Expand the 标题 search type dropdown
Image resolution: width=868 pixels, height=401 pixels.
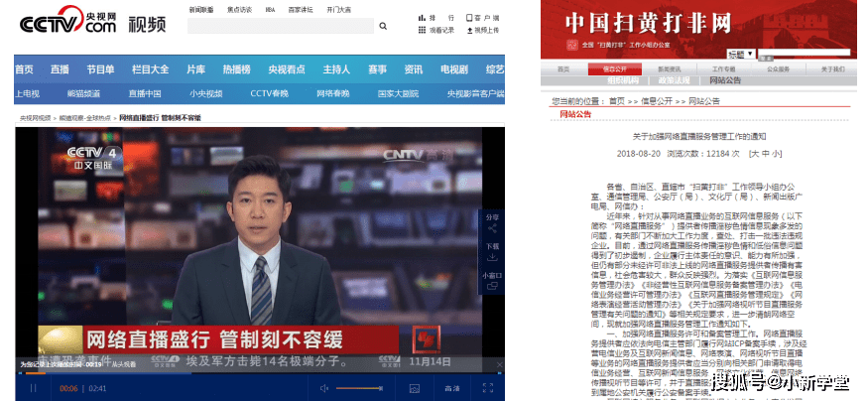coord(741,55)
